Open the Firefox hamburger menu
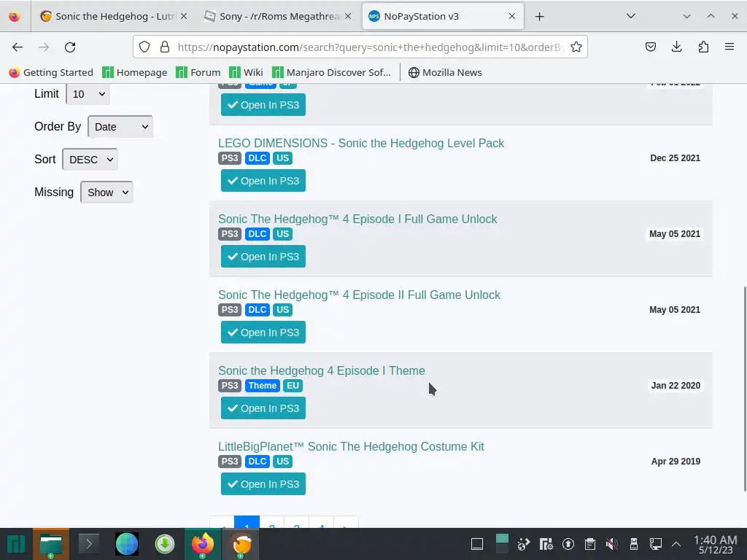Image resolution: width=747 pixels, height=560 pixels. pos(729,47)
